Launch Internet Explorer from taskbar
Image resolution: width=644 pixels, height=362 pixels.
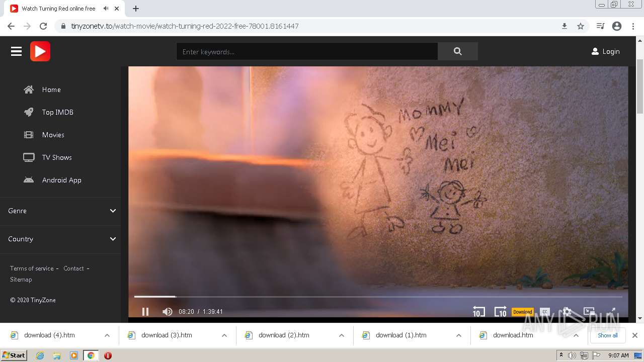[x=40, y=355]
